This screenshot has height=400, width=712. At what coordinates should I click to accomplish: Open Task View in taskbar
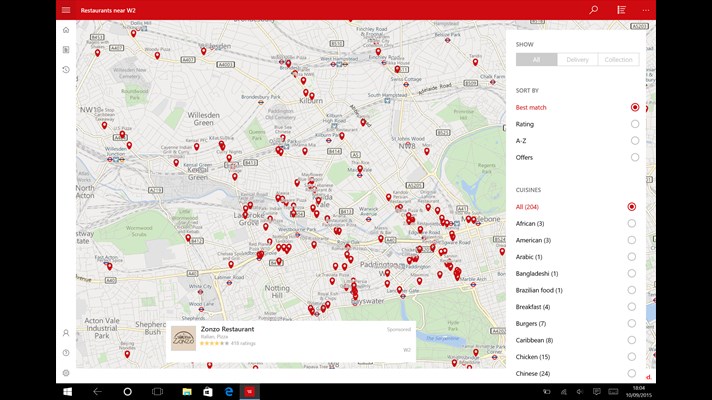click(157, 391)
